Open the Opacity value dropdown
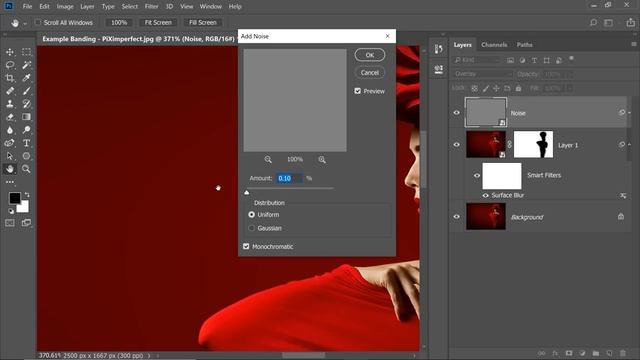This screenshot has width=640, height=360. (570, 74)
